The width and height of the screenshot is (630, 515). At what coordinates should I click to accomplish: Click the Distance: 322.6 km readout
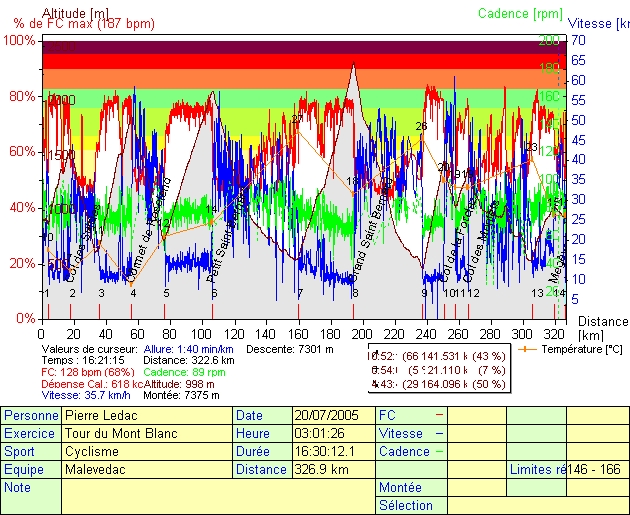click(x=189, y=361)
